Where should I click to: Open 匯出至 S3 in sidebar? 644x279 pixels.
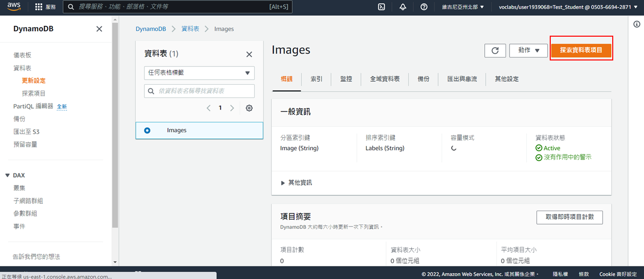click(x=26, y=132)
